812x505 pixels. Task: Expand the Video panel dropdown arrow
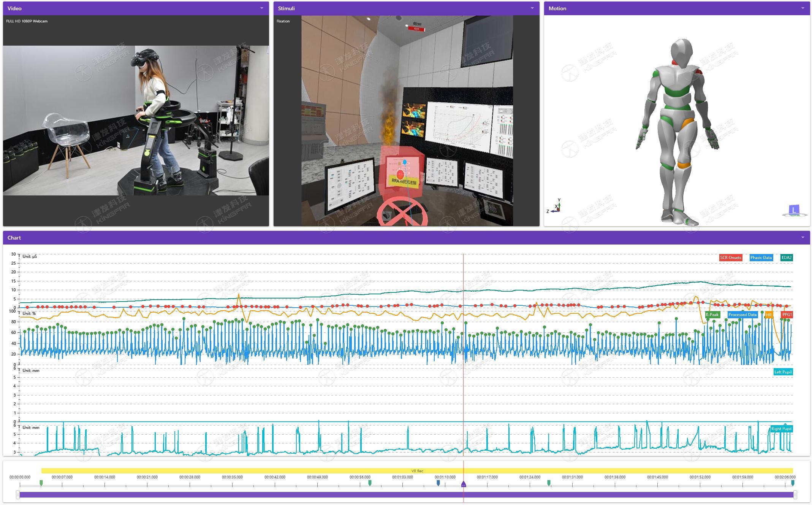[261, 8]
